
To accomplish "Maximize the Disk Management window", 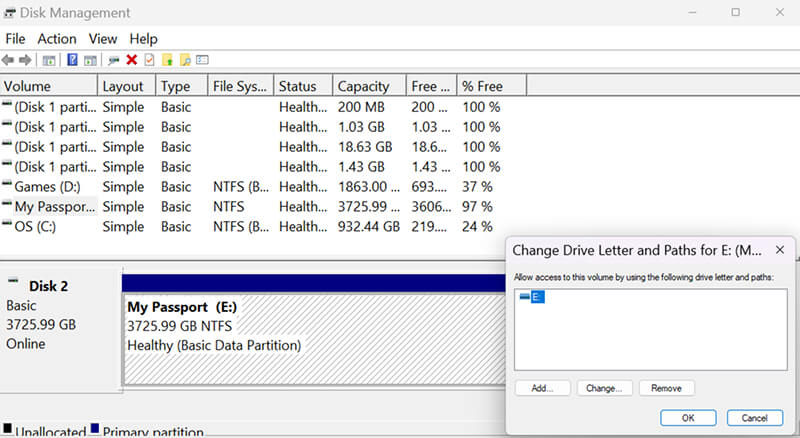I will pos(735,12).
